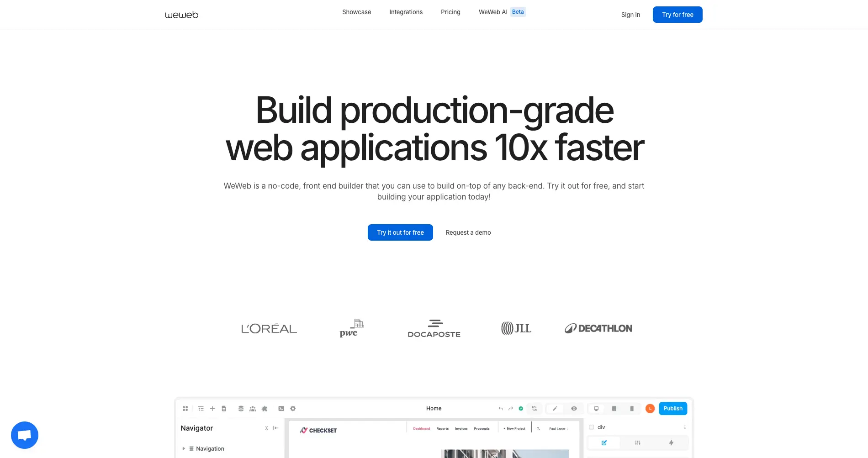Click the Docaposte logo
868x458 pixels.
[434, 329]
